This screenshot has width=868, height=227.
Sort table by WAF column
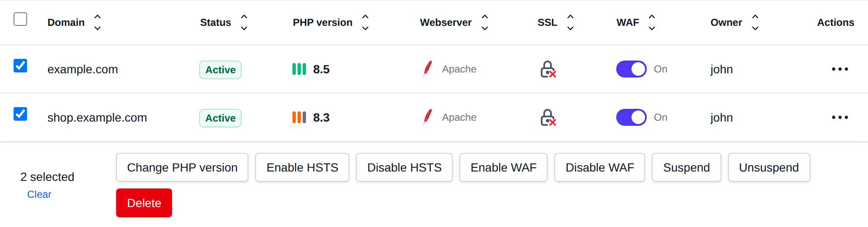point(652,22)
